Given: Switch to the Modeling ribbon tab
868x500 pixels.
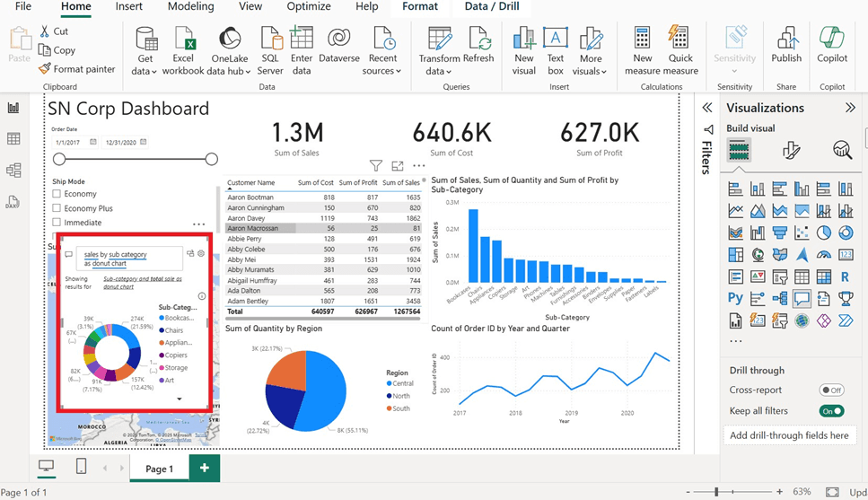Looking at the screenshot, I should tap(190, 7).
